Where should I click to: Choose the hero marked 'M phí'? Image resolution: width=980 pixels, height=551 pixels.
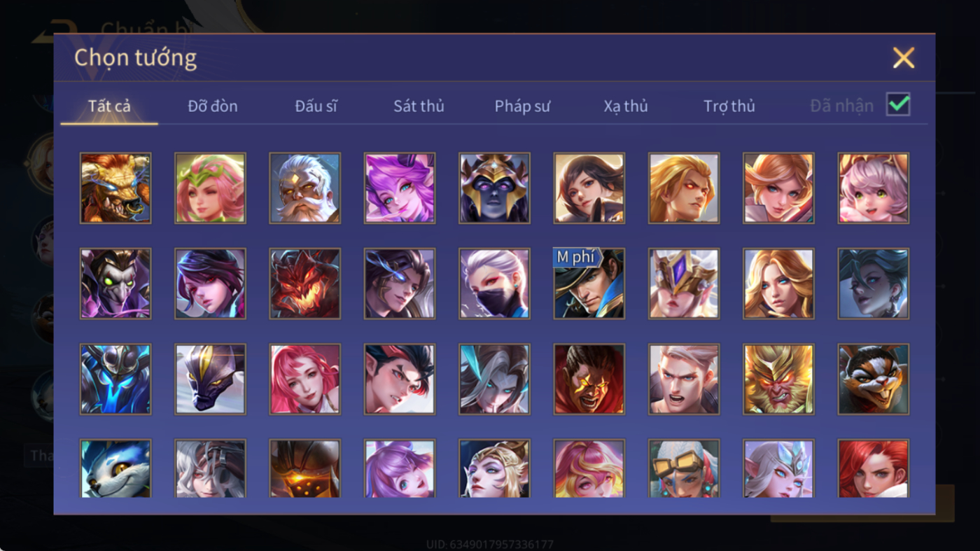[x=589, y=284]
